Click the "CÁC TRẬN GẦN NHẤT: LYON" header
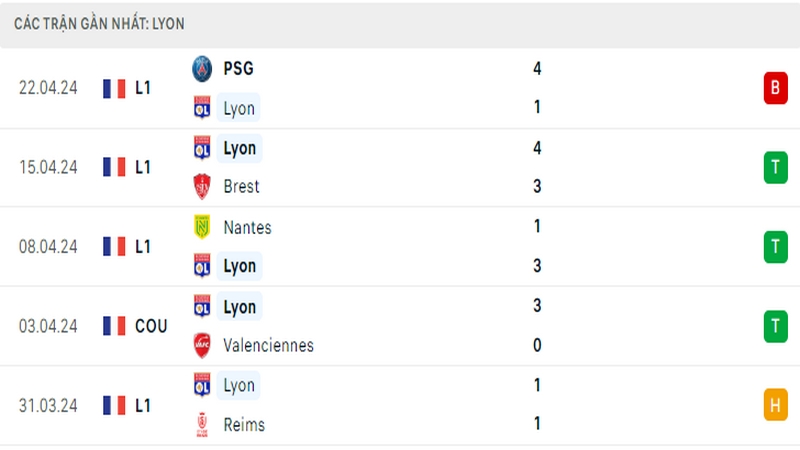The height and width of the screenshot is (450, 800). pyautogui.click(x=99, y=23)
